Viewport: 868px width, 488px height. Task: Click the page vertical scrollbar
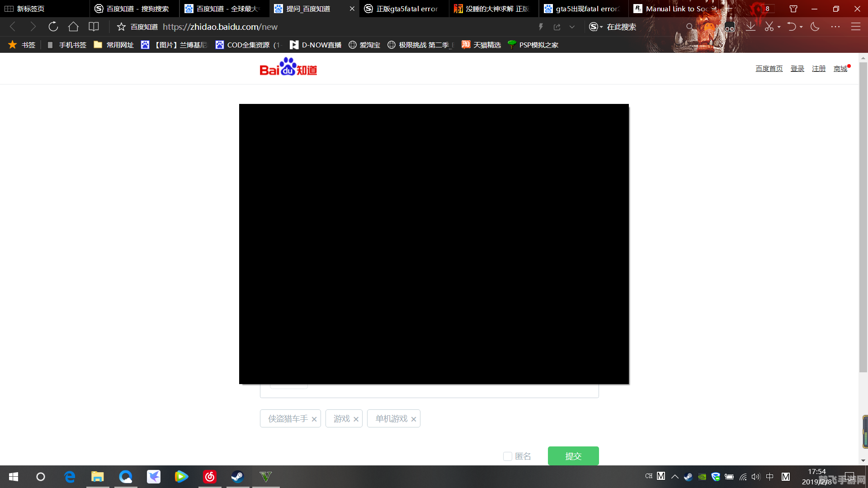(863, 217)
